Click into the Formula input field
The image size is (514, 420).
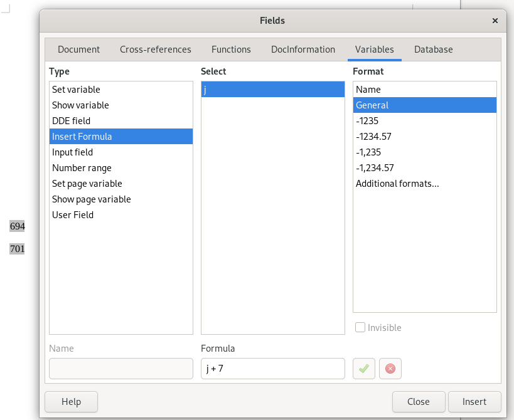tap(272, 369)
